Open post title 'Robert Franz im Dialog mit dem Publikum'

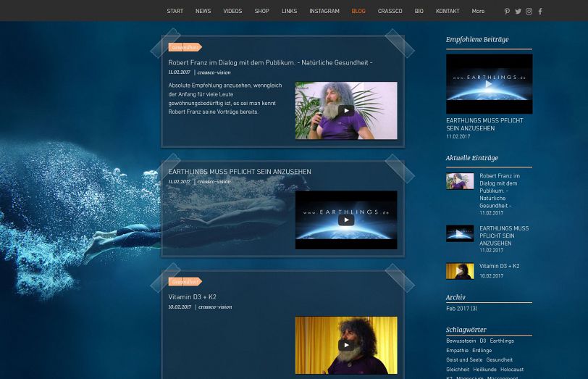pos(270,62)
